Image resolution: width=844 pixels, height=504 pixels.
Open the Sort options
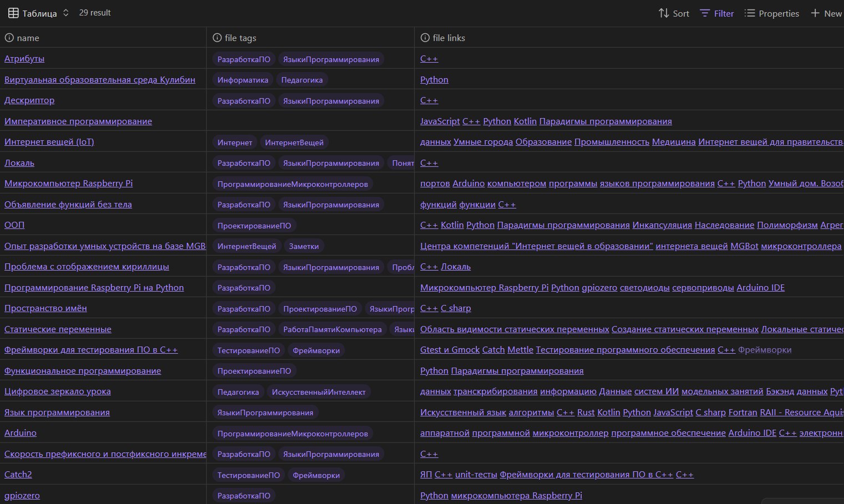click(673, 13)
